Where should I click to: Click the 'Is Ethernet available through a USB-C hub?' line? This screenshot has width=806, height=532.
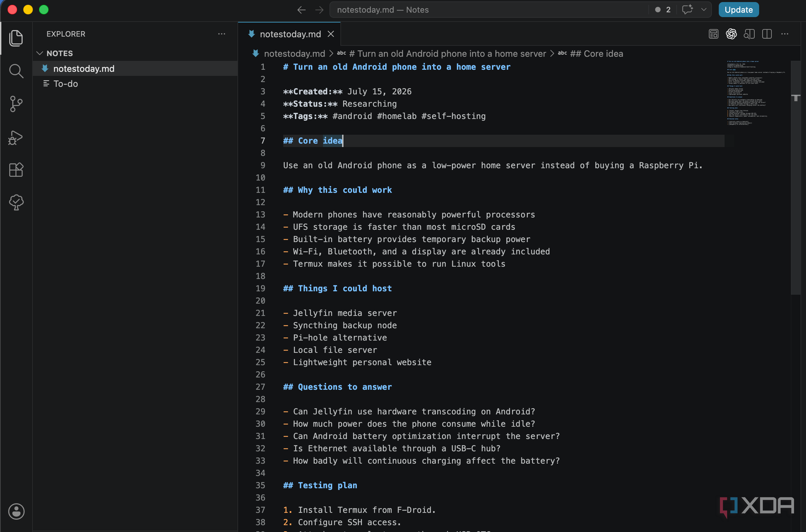click(x=392, y=449)
